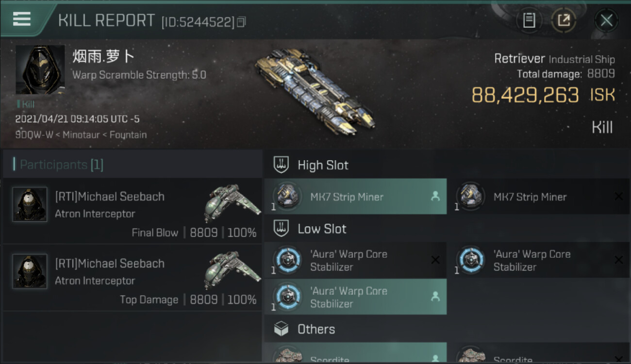Copy the kill report ID icon
This screenshot has width=631, height=364.
click(x=241, y=22)
